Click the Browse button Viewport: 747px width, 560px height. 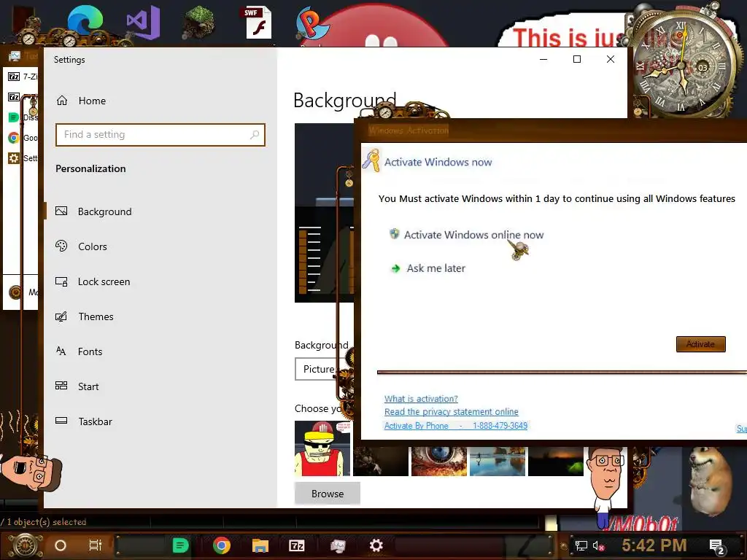click(x=328, y=494)
